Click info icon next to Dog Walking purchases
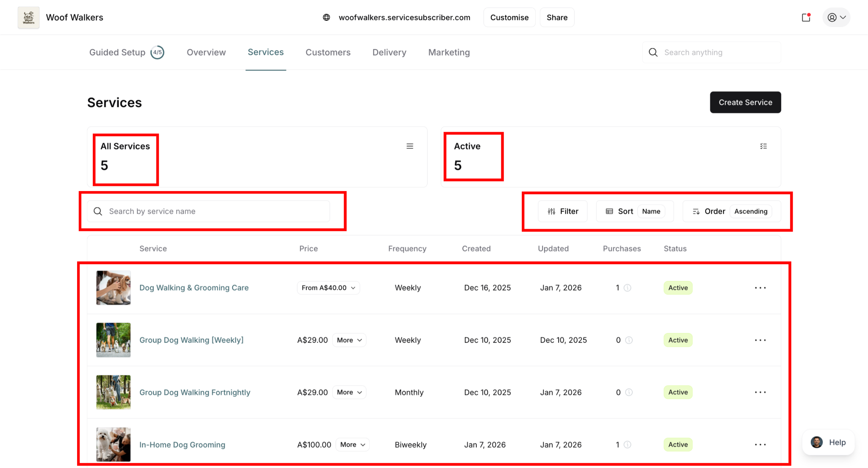 628,288
